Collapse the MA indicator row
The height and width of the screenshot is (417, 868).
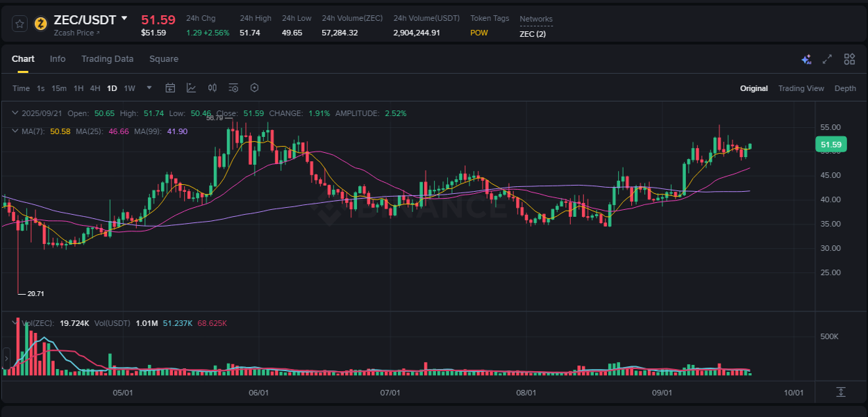pyautogui.click(x=15, y=131)
